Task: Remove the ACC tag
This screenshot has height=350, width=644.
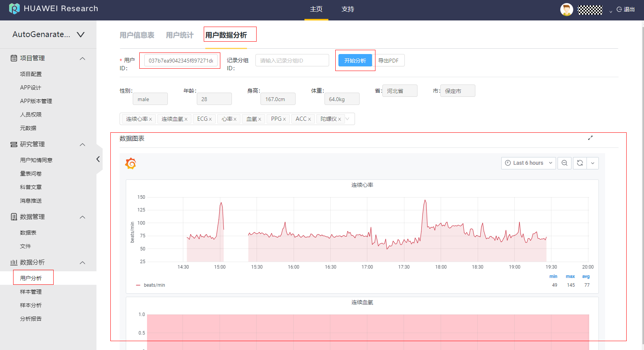Action: pyautogui.click(x=309, y=119)
